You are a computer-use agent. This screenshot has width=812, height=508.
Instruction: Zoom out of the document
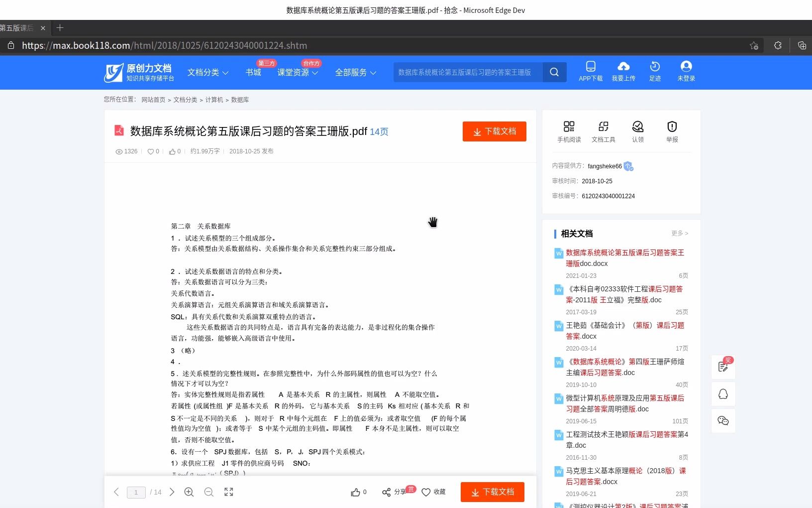[209, 492]
